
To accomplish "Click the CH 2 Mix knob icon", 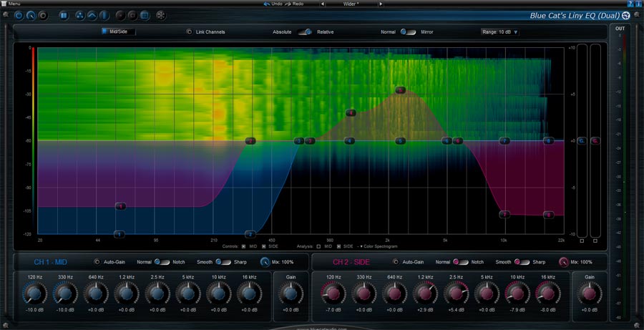I will click(564, 262).
